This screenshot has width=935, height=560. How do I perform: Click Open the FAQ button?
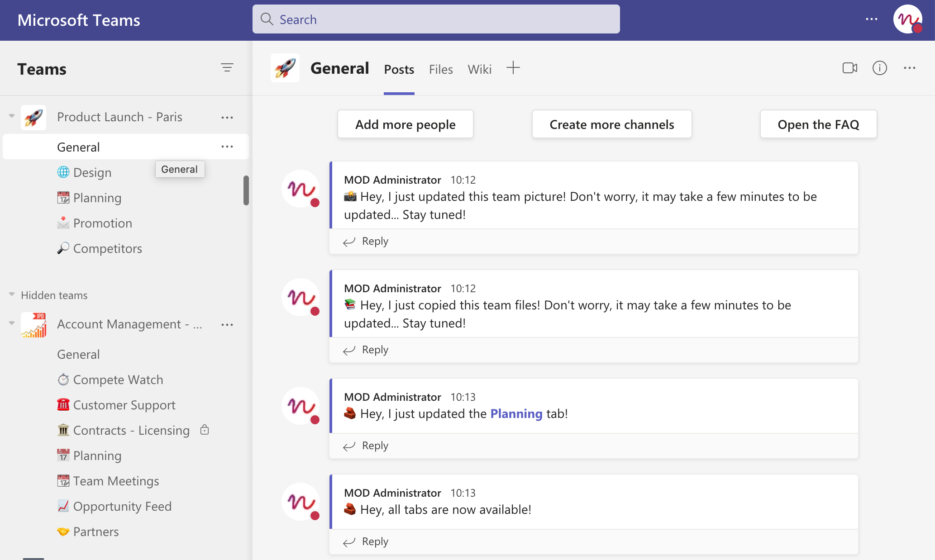pyautogui.click(x=818, y=124)
